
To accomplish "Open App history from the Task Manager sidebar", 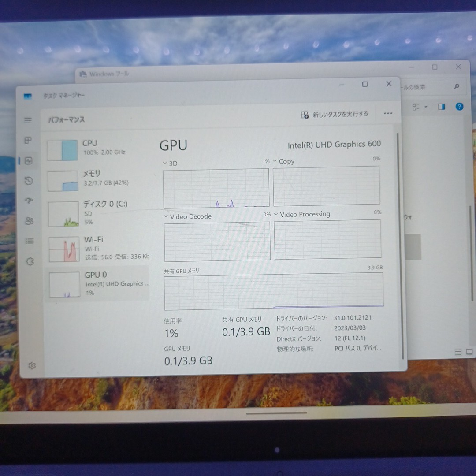I will click(29, 181).
